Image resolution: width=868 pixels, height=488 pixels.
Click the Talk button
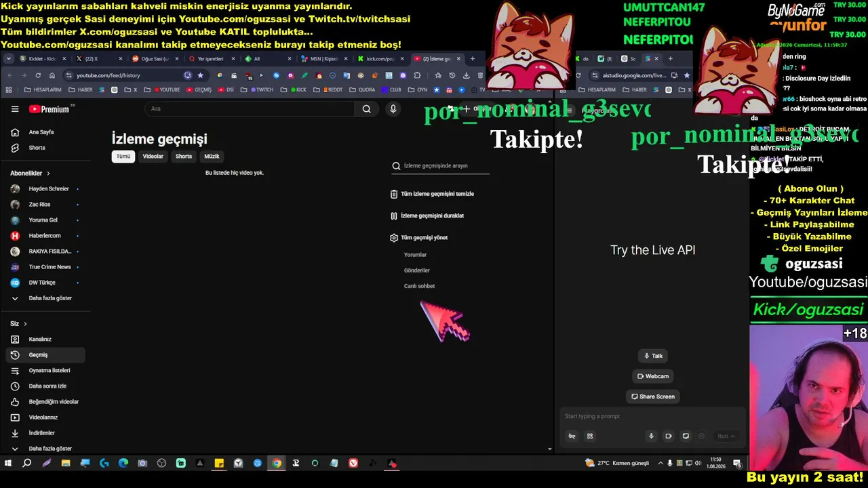(653, 356)
